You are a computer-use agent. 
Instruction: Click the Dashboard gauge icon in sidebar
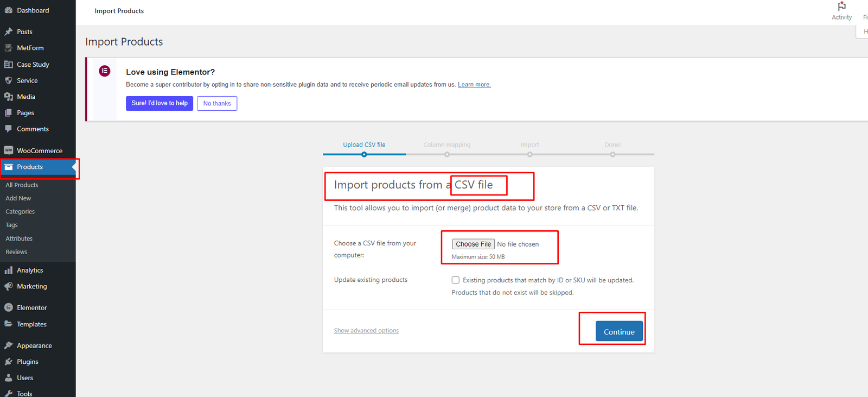click(x=9, y=10)
